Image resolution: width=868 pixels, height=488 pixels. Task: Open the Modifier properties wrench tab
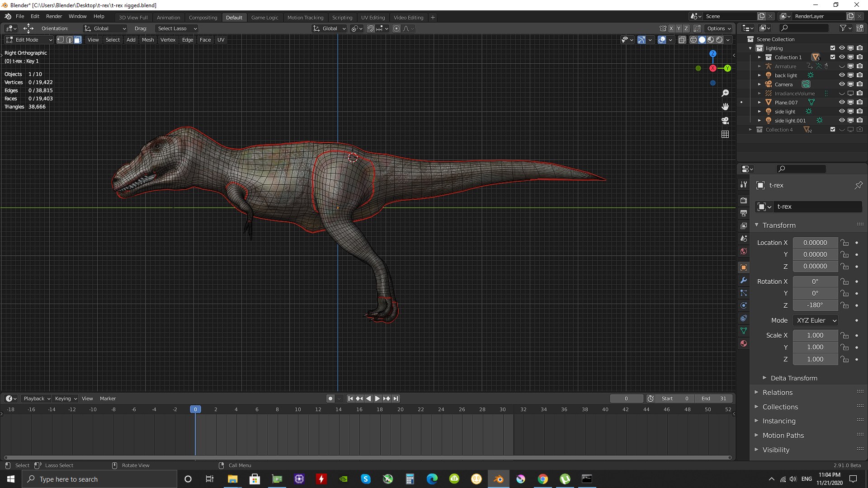(744, 280)
